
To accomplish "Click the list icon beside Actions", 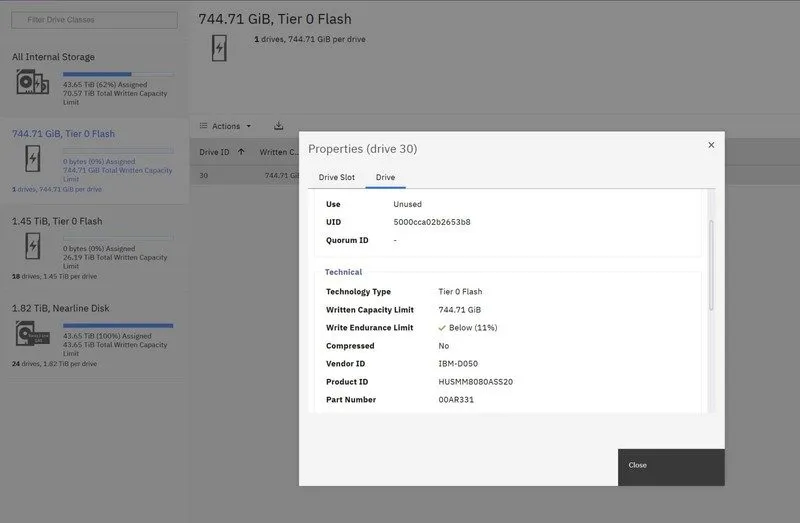I will click(x=203, y=126).
